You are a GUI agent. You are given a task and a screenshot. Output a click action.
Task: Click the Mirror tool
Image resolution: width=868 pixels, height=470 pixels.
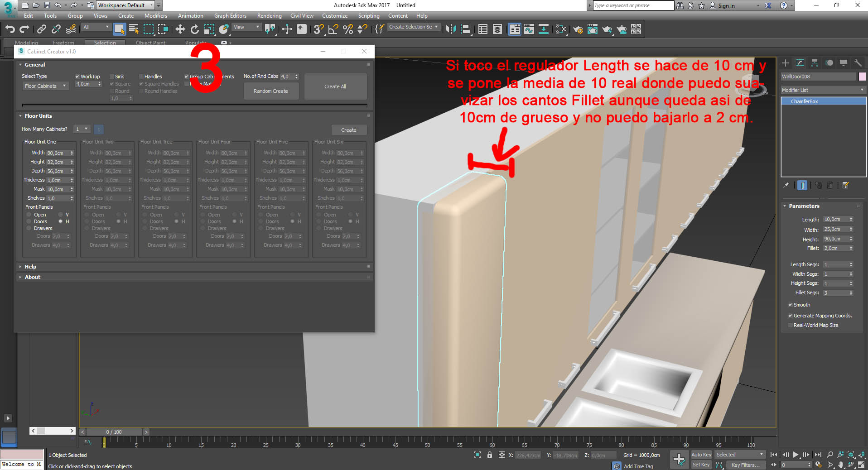450,29
